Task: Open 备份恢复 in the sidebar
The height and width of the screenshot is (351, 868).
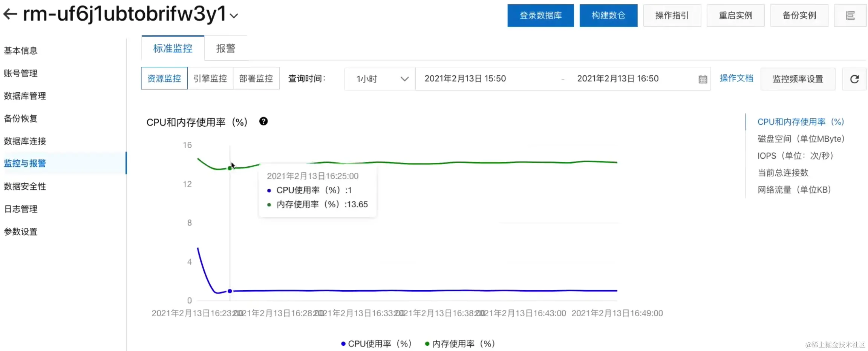Action: [21, 118]
